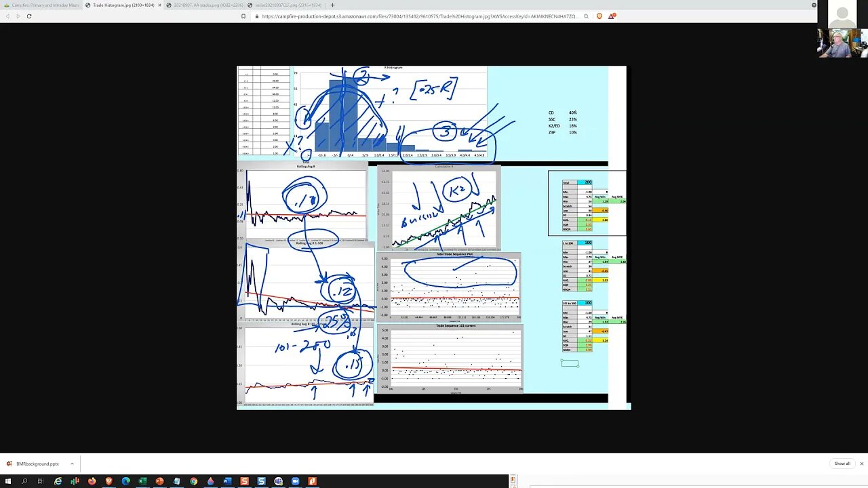868x488 pixels.
Task: Open Brave Rewards triangle icon
Action: coord(611,16)
